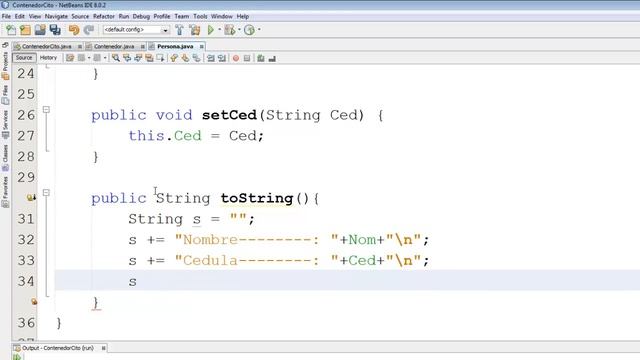
Task: Click the Clean and Build Project icon
Action: [195, 30]
